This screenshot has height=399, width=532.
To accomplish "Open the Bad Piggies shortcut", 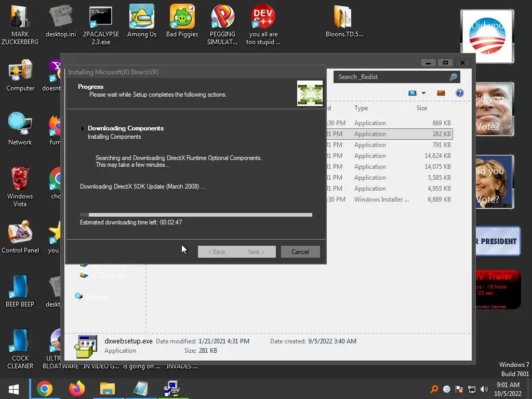I will [182, 21].
